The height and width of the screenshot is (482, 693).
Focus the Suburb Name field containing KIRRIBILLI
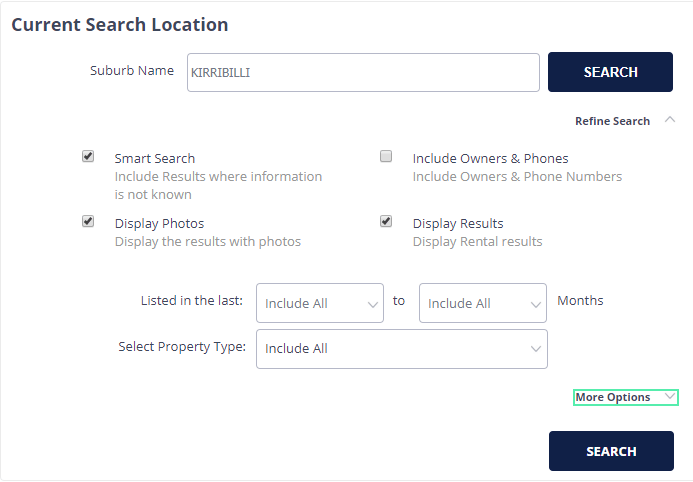(x=363, y=72)
